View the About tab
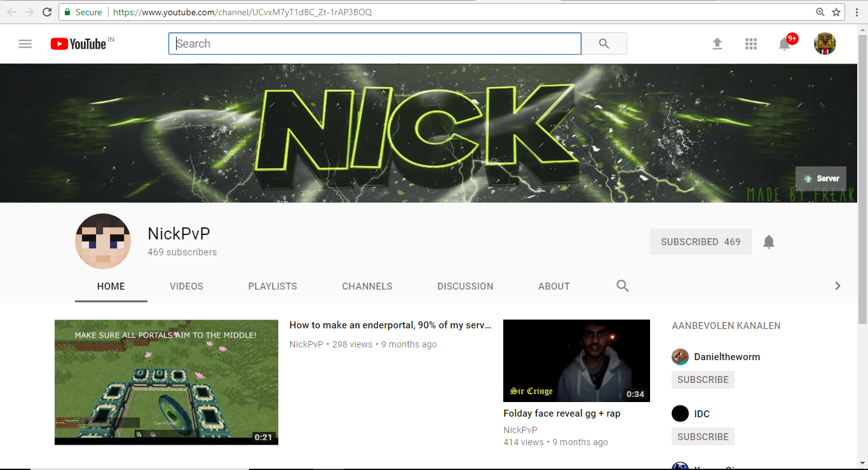This screenshot has height=470, width=868. point(554,286)
